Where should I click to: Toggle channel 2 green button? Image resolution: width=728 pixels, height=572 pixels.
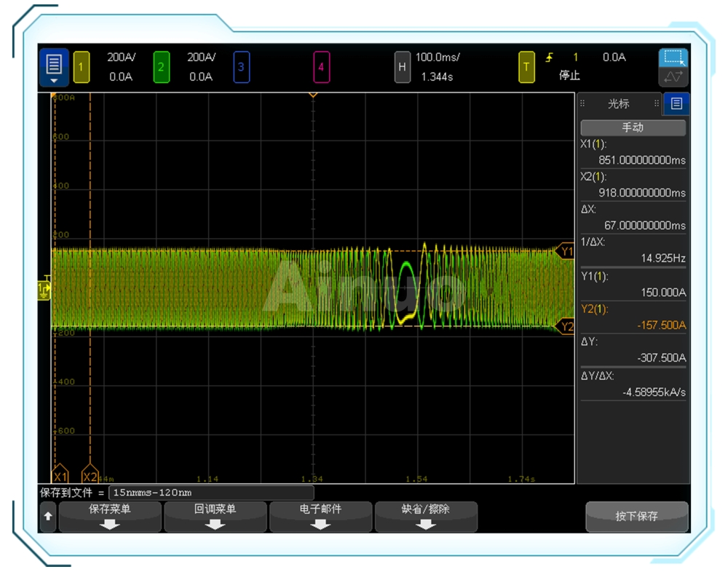coord(162,67)
